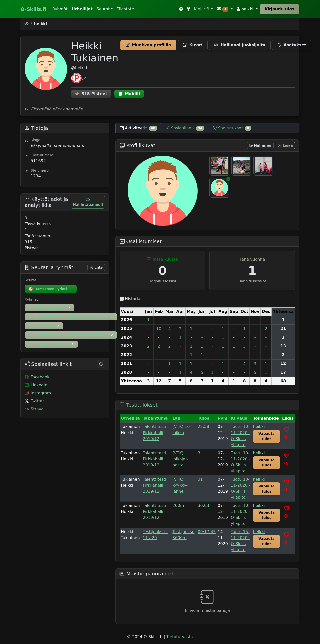Screen dimensions: 320x644
Task: Sort results by the Pvm column
Action: (x=222, y=418)
